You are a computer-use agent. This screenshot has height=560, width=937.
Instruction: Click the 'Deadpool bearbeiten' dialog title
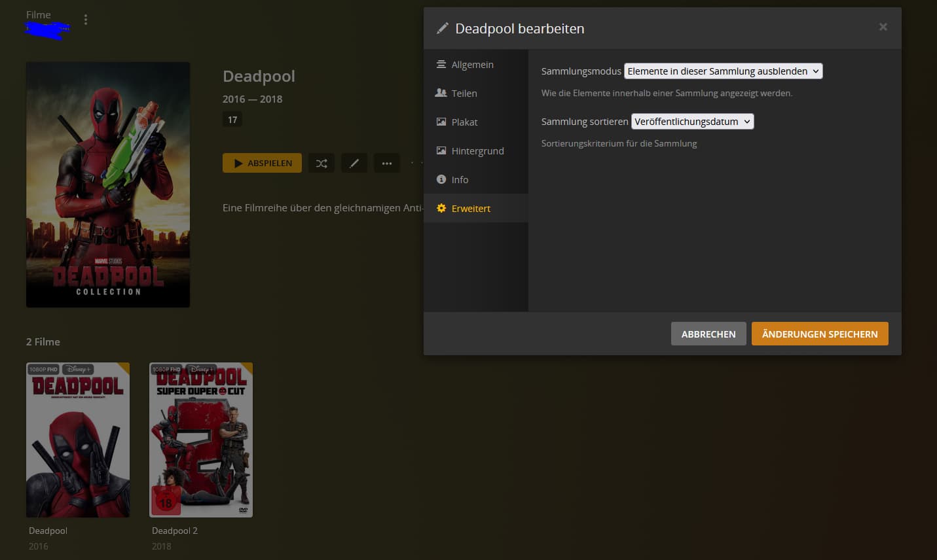coord(520,29)
